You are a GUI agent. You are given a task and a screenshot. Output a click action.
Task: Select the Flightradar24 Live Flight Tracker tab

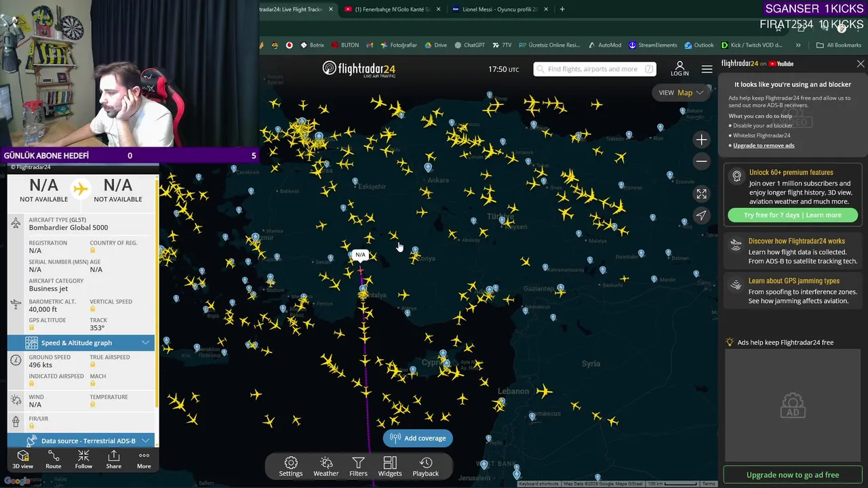[x=296, y=9]
